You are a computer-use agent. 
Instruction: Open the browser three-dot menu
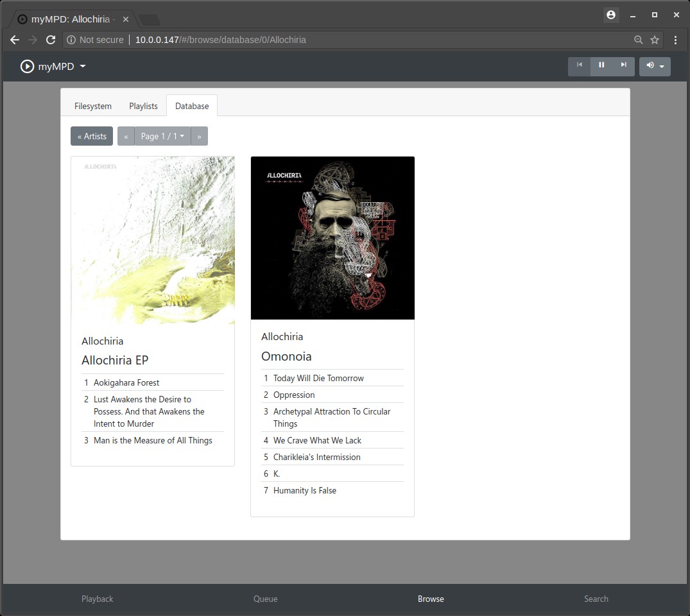pos(675,40)
